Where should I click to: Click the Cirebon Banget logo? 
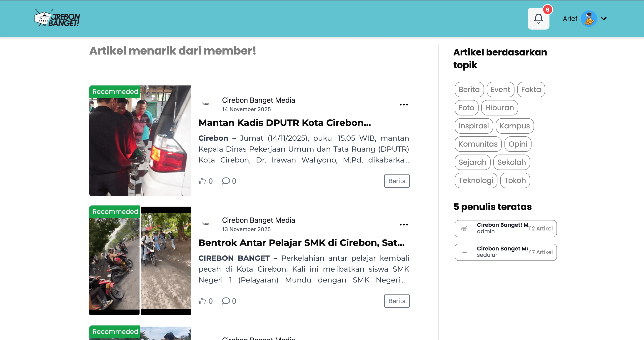pyautogui.click(x=57, y=18)
